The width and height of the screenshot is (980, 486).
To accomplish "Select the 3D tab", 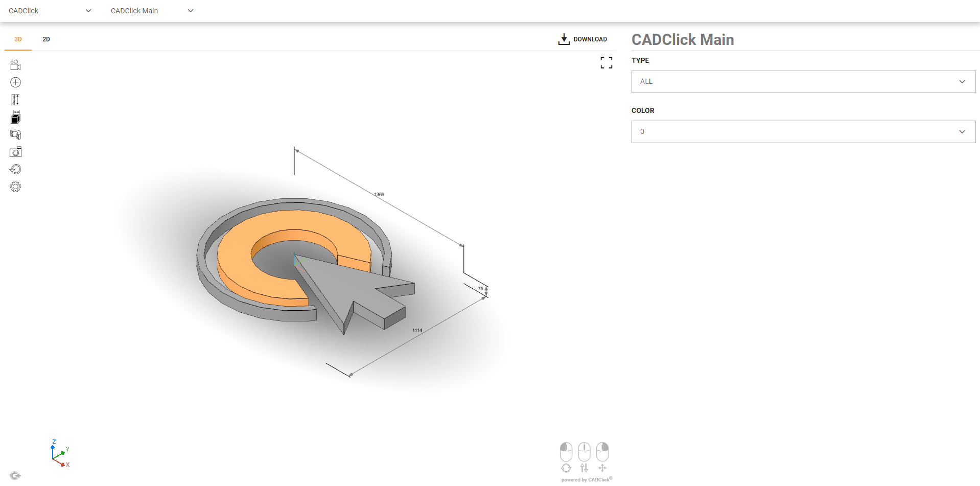I will click(18, 39).
